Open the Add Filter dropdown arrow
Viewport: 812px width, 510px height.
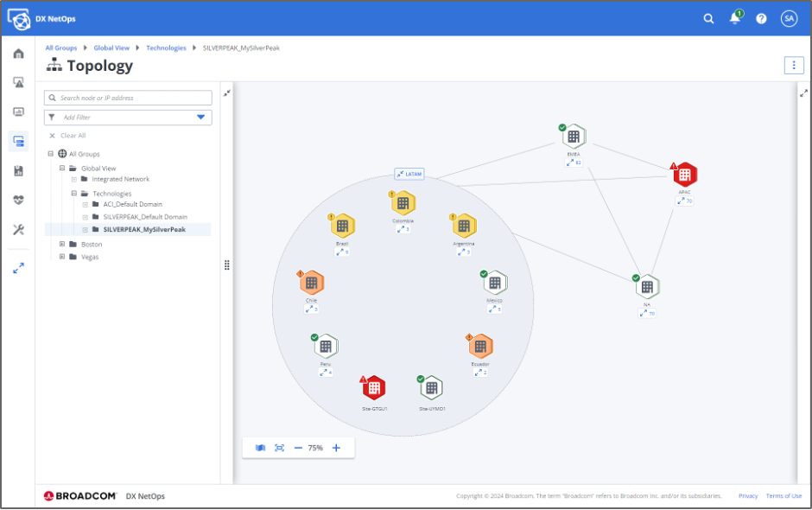201,117
